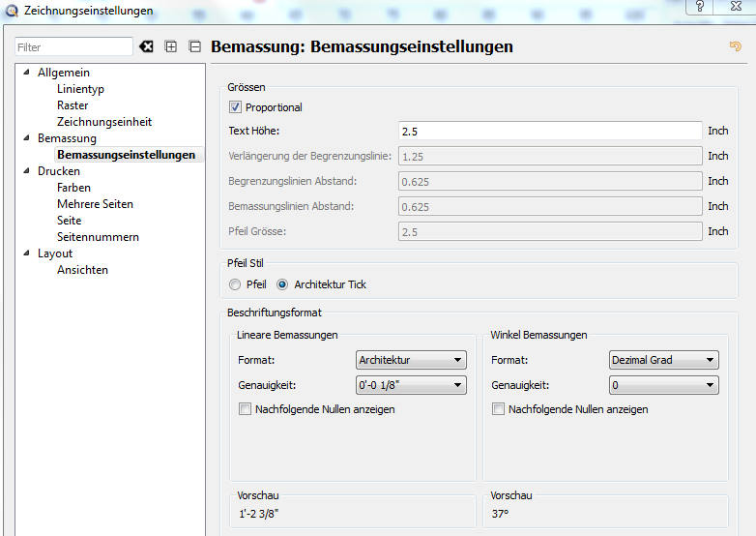Select Zeichnungseinheit in the tree
This screenshot has height=536, width=756.
103,122
